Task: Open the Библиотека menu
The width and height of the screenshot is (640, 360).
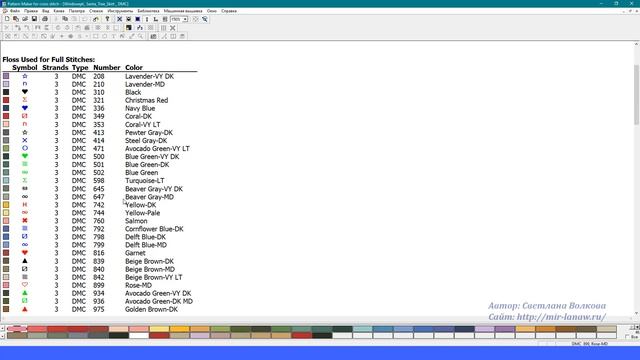Action: (149, 11)
